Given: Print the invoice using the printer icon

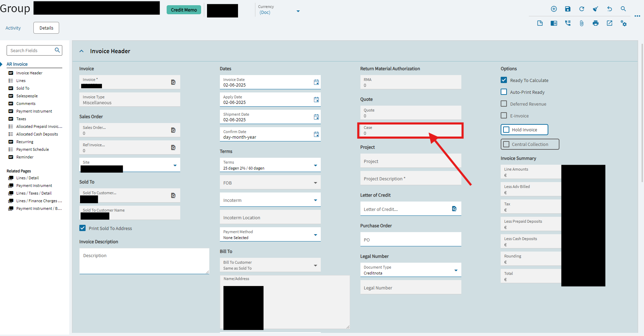Looking at the screenshot, I should [x=595, y=23].
